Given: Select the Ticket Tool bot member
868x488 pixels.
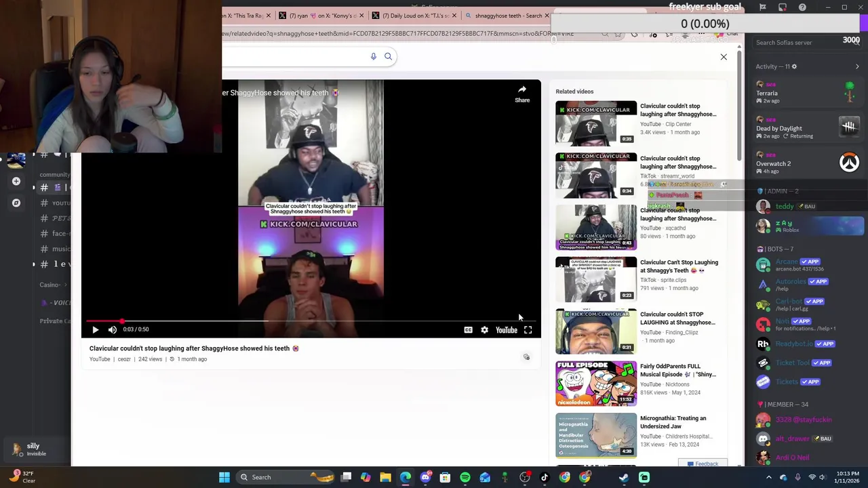Looking at the screenshot, I should 807,363.
